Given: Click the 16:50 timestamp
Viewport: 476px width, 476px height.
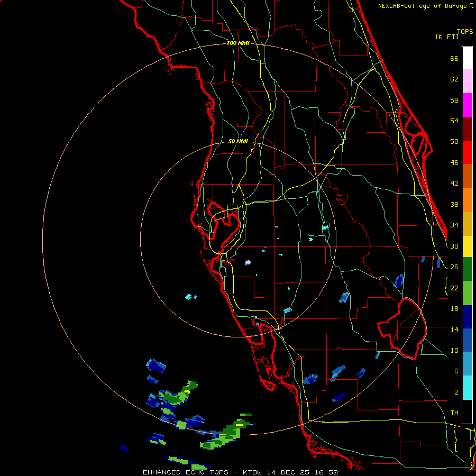Looking at the screenshot, I should click(x=326, y=472).
